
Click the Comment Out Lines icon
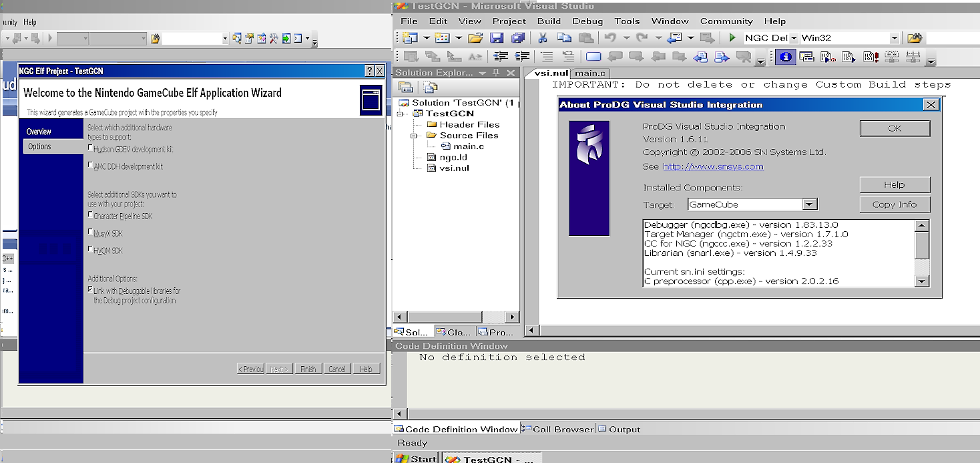(x=547, y=57)
